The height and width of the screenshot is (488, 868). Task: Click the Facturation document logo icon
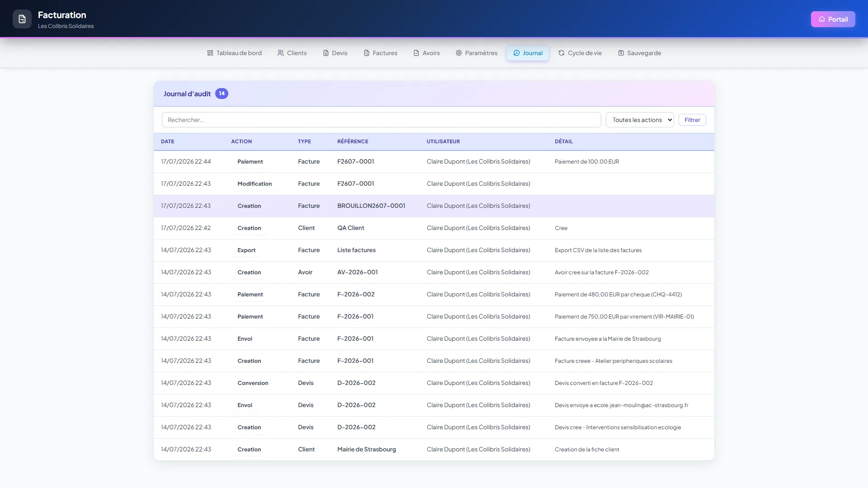(x=22, y=19)
